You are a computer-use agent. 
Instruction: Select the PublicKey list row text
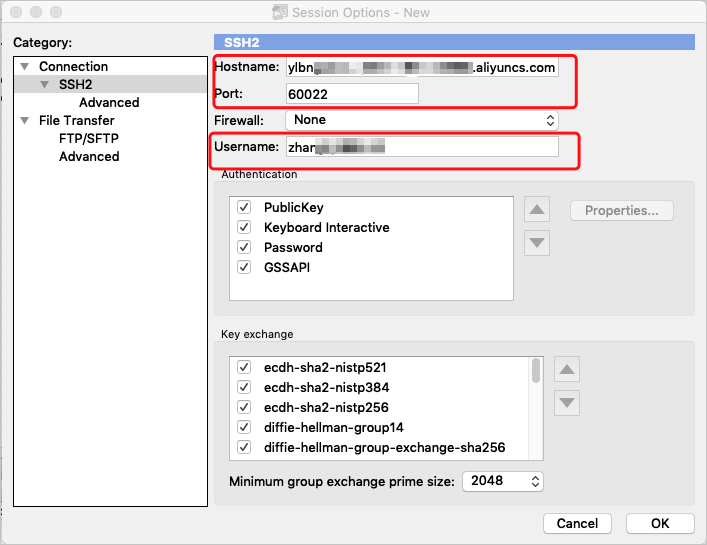(294, 207)
